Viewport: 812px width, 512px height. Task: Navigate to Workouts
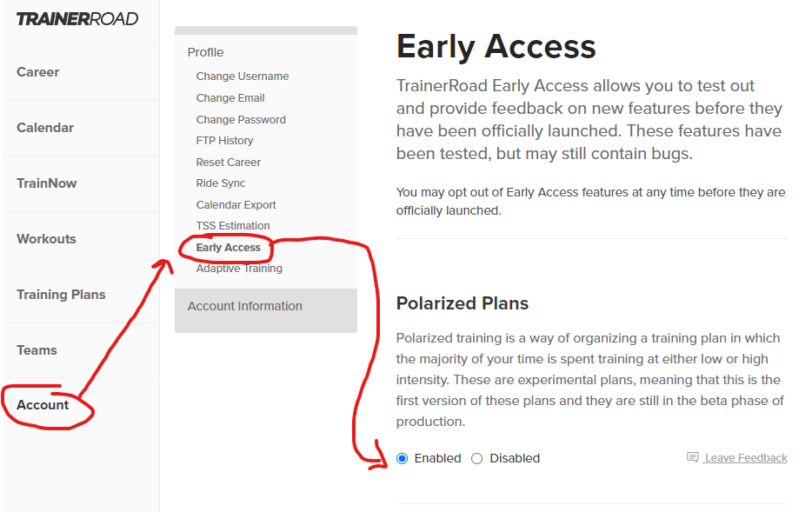(x=46, y=239)
